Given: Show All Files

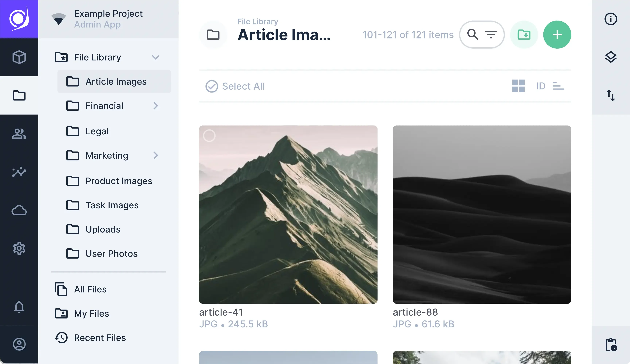Looking at the screenshot, I should 108,289.
